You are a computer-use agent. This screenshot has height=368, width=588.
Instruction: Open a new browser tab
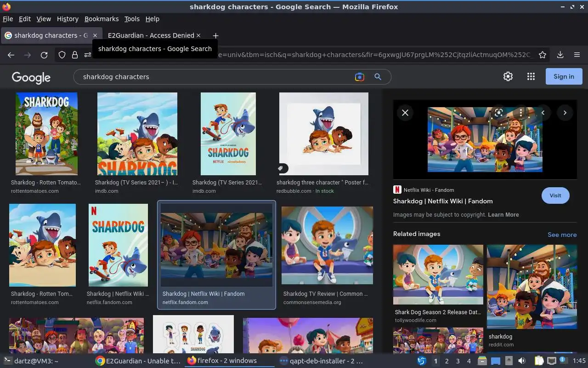(x=215, y=35)
